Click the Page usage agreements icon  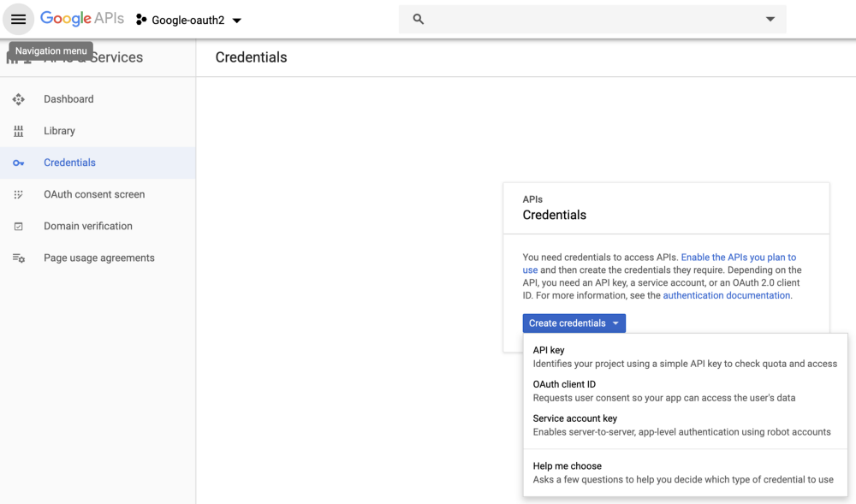18,258
